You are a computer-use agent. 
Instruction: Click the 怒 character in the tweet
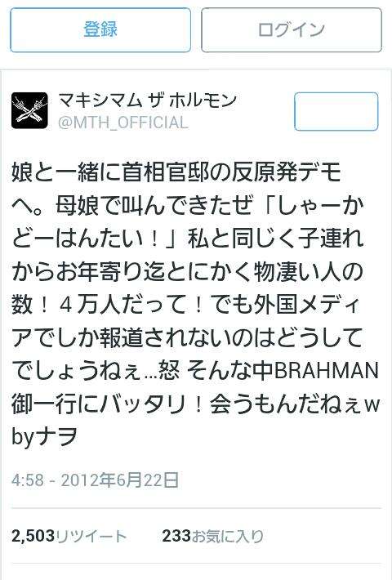[170, 371]
